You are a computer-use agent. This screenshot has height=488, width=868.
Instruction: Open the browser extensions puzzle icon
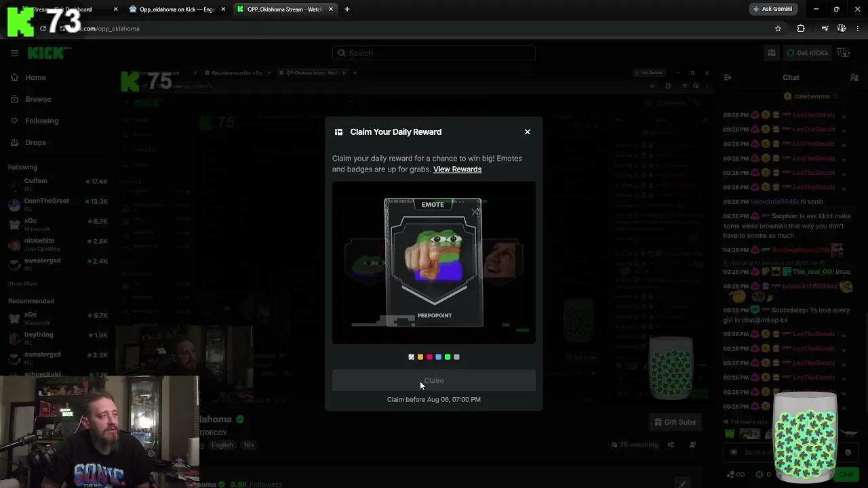[x=801, y=28]
